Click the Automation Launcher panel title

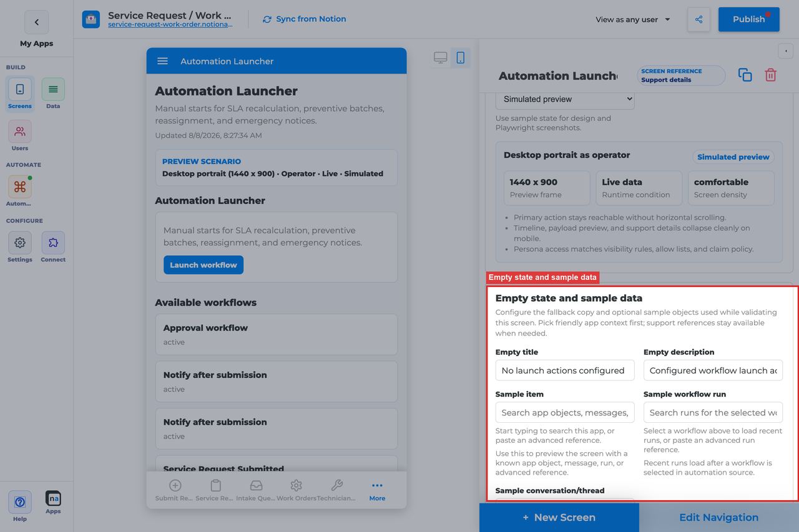(x=558, y=75)
